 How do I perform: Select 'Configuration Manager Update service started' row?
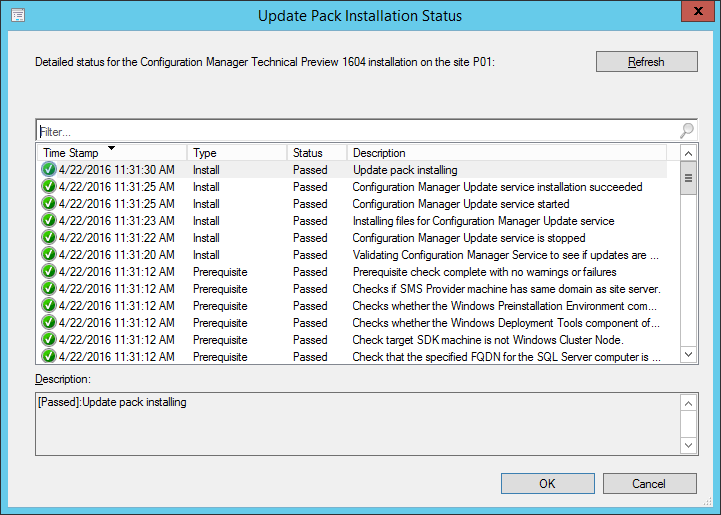click(x=461, y=204)
